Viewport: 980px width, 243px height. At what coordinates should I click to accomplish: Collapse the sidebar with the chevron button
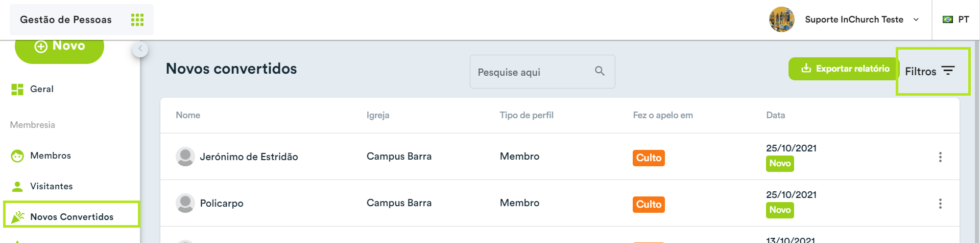[140, 49]
